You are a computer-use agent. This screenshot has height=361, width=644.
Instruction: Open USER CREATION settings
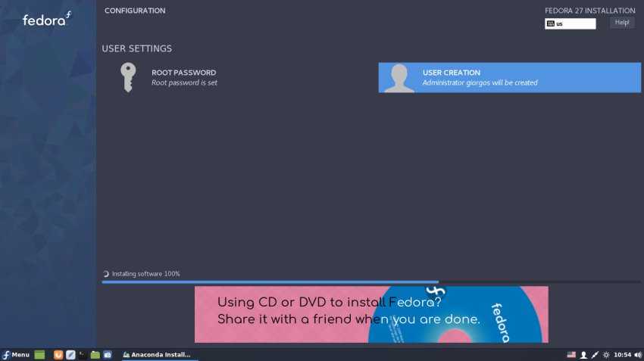click(x=509, y=77)
